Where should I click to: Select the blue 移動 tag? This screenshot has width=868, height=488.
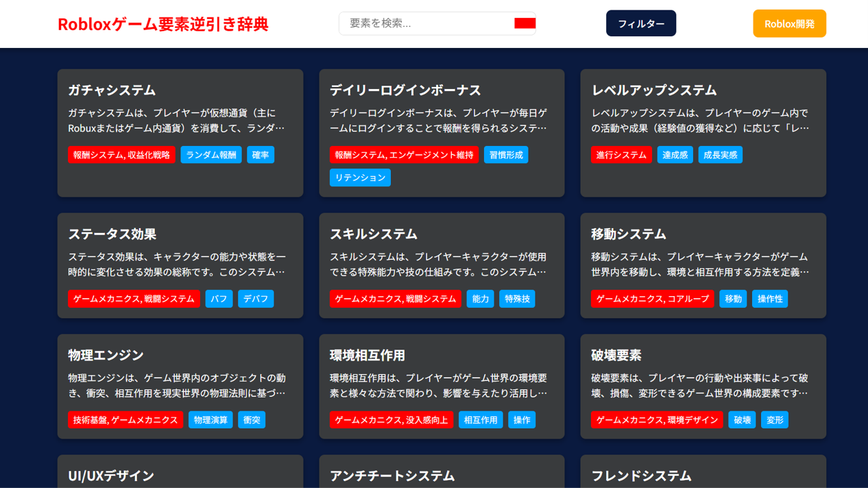point(733,299)
